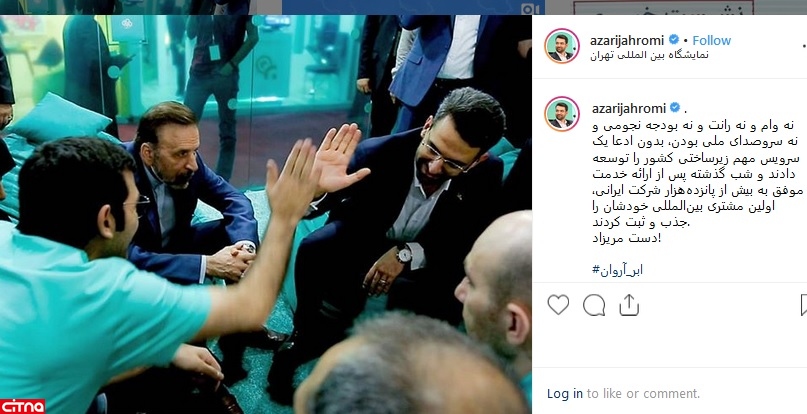Open the location نمایشگاه بین المللی تهران
This screenshot has height=414, width=807.
coord(650,55)
